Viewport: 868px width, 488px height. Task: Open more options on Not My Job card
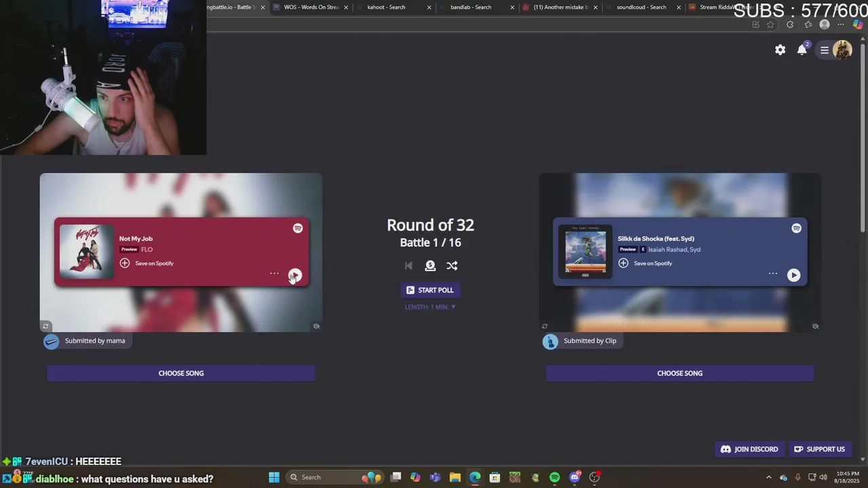[274, 274]
